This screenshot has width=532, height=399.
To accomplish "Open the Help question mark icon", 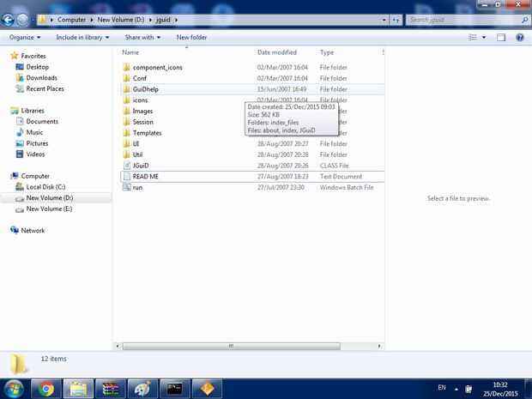I will [x=519, y=37].
